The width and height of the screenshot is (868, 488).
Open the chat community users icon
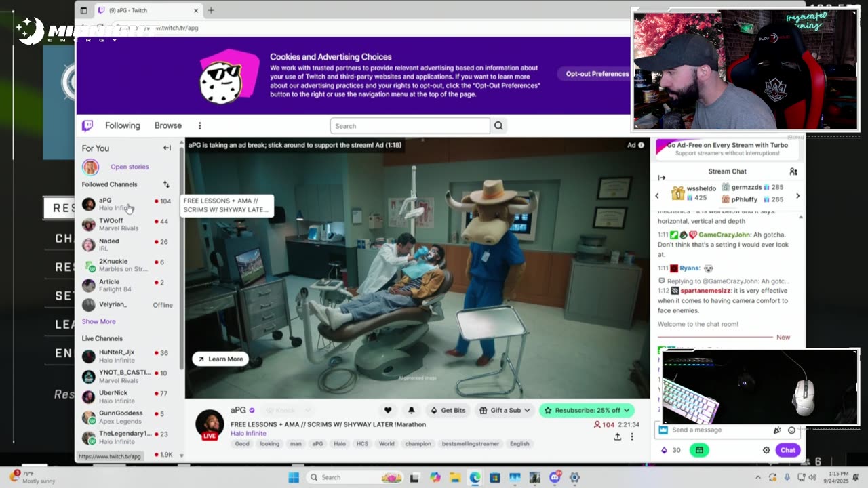793,171
